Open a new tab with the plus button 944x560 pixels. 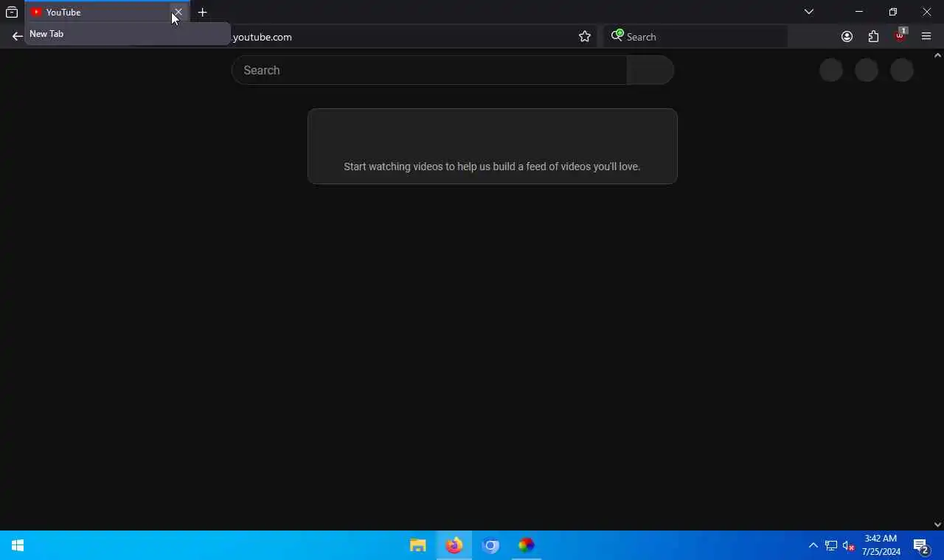(x=202, y=12)
